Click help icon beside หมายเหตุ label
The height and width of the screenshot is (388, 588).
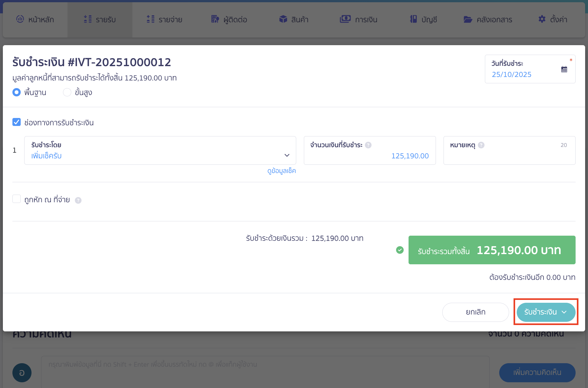tap(481, 145)
